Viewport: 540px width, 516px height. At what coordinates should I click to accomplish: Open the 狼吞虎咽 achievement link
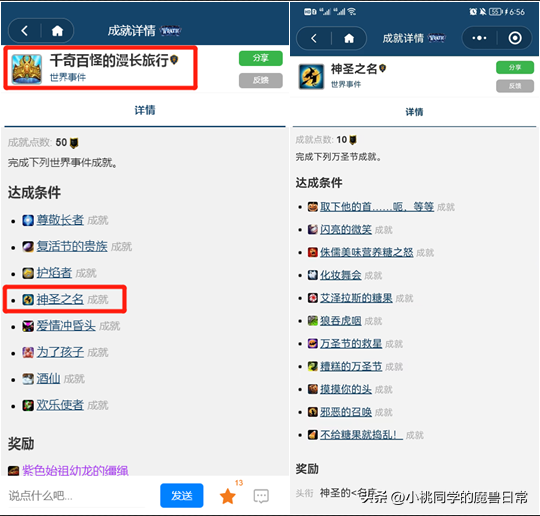click(341, 321)
